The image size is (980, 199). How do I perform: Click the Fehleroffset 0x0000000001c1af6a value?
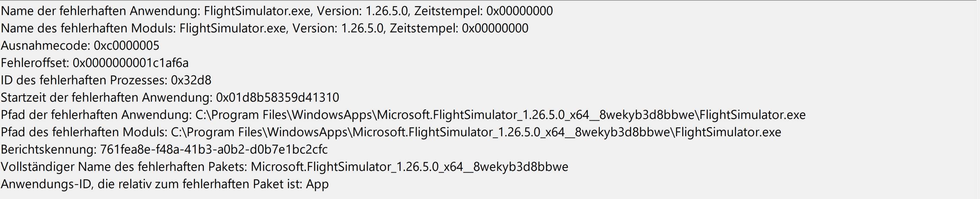131,63
